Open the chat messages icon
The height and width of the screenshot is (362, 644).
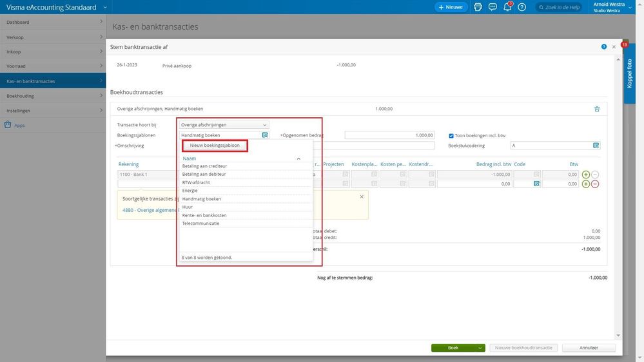pyautogui.click(x=493, y=7)
